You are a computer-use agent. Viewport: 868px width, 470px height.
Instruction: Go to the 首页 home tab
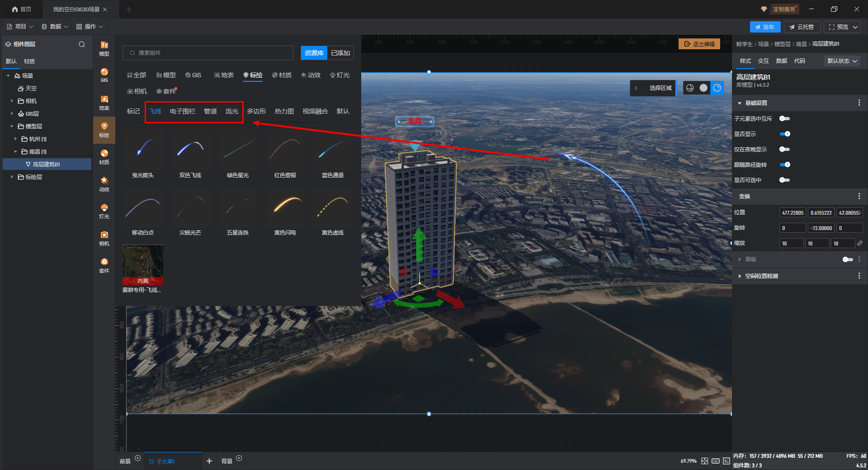coord(22,9)
